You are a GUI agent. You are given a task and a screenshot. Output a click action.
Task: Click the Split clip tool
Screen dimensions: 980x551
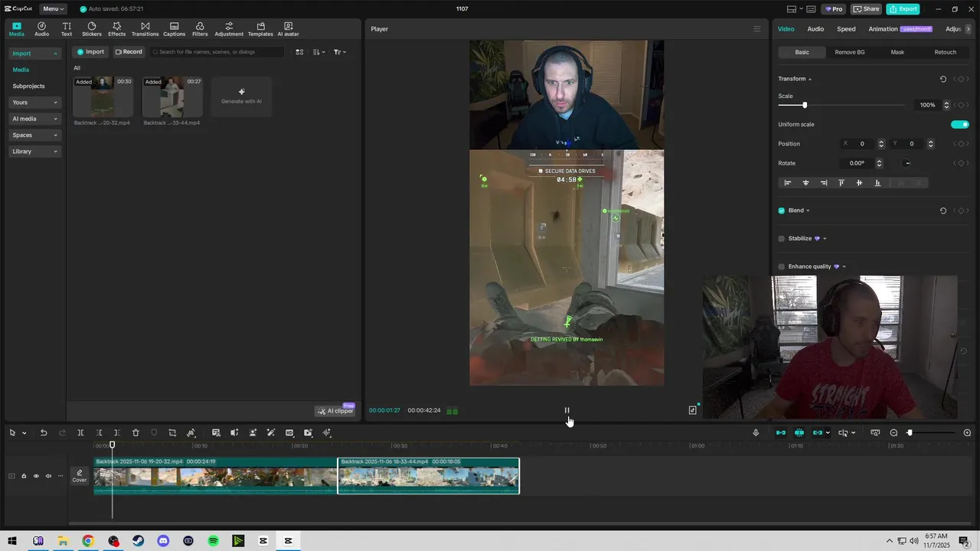pos(80,432)
